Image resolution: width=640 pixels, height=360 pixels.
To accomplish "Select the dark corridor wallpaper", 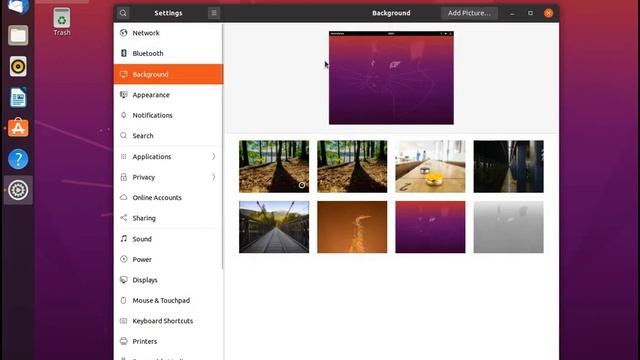I will (x=508, y=166).
